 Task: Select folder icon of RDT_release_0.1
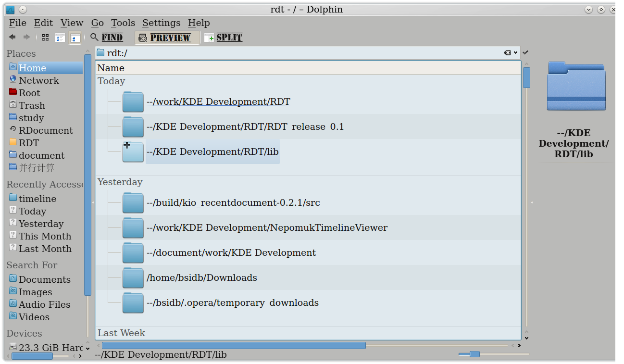[133, 126]
